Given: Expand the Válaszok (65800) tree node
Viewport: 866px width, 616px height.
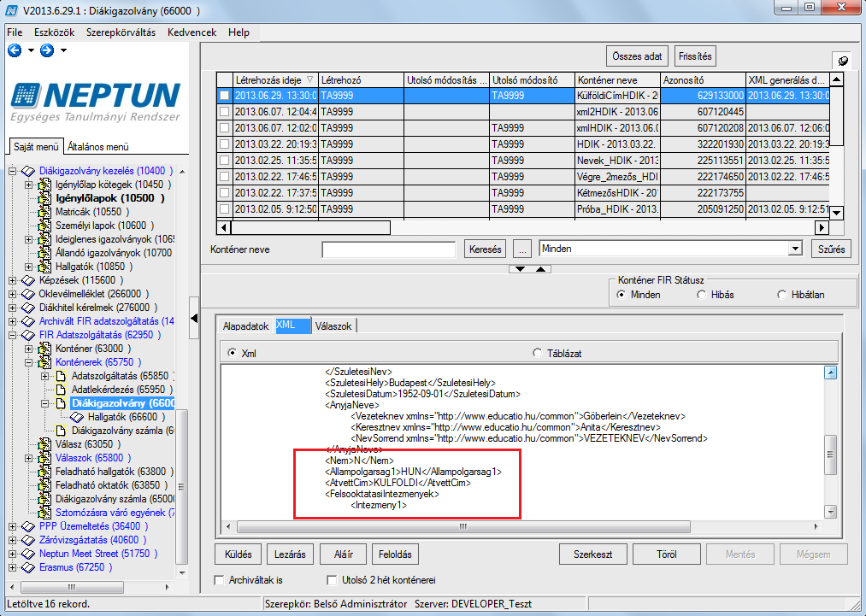Looking at the screenshot, I should 29,458.
